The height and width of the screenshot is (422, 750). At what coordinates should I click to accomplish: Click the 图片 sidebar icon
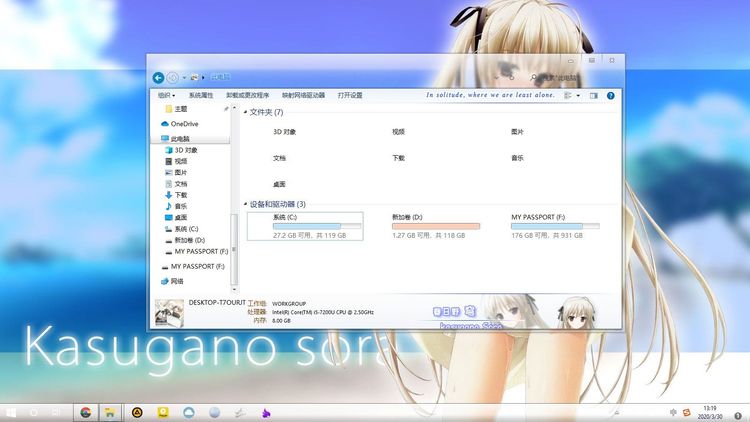click(168, 172)
